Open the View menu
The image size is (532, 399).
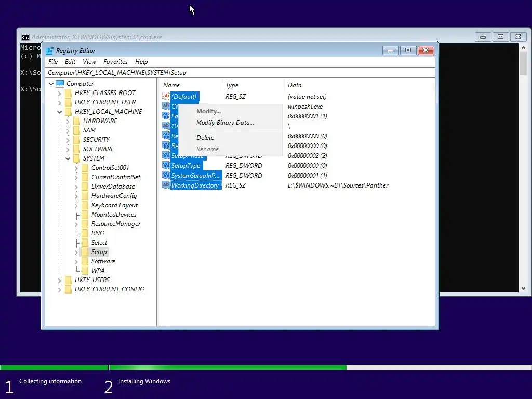pyautogui.click(x=89, y=62)
